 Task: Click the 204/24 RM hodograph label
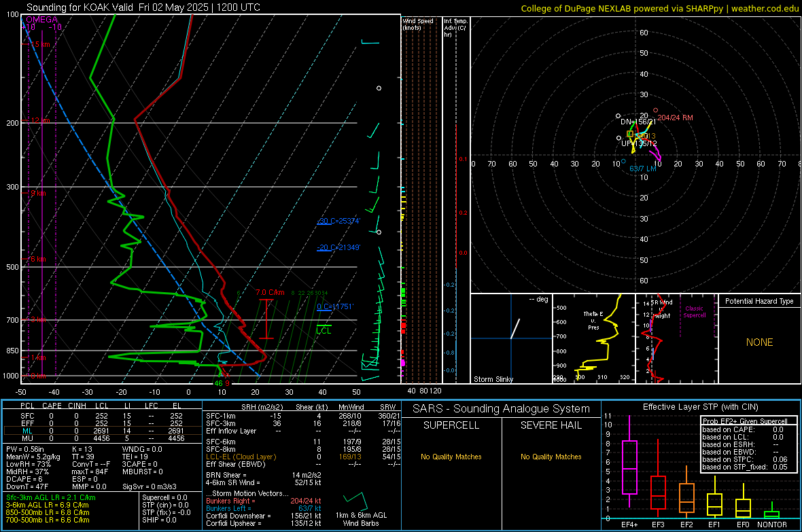point(675,118)
